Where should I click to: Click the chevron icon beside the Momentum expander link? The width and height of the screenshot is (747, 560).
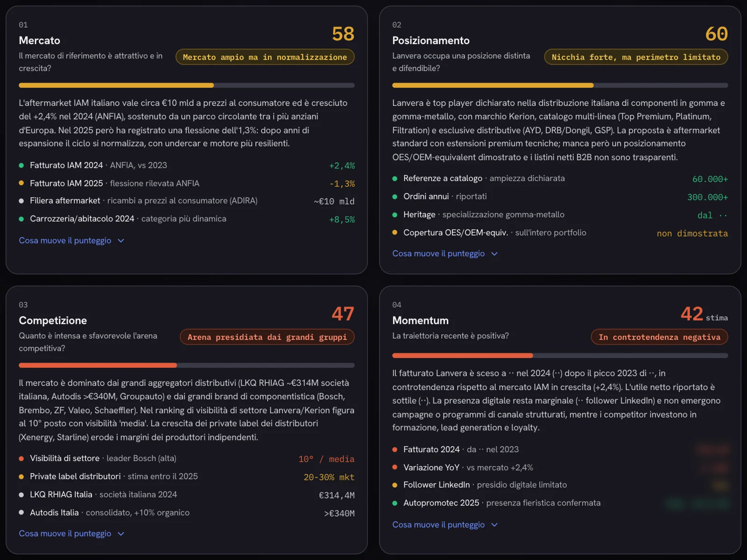494,525
